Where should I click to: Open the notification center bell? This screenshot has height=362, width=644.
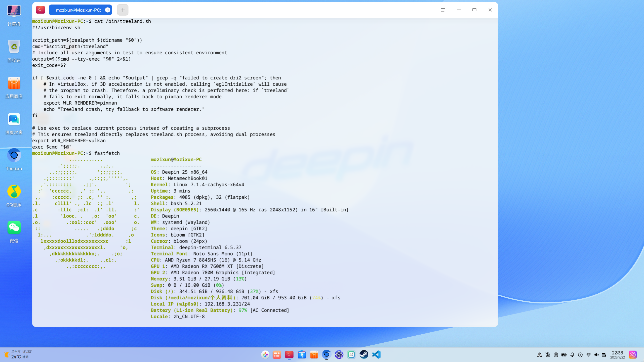coord(572,355)
